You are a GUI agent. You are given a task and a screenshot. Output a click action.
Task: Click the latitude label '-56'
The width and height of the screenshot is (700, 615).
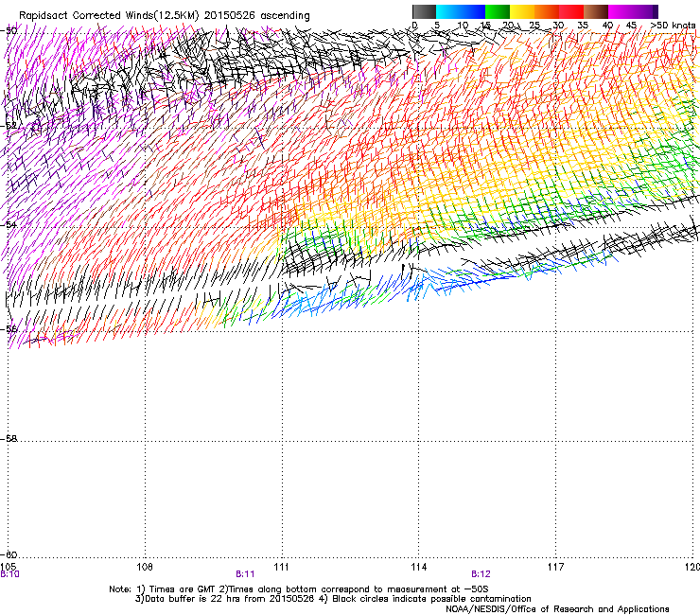(x=9, y=329)
